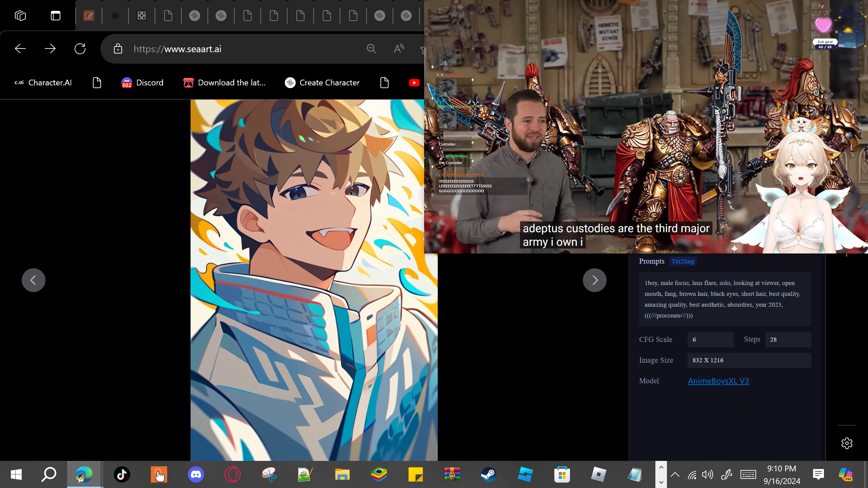This screenshot has height=488, width=868.
Task: Expand the hidden system tray icons
Action: [675, 474]
